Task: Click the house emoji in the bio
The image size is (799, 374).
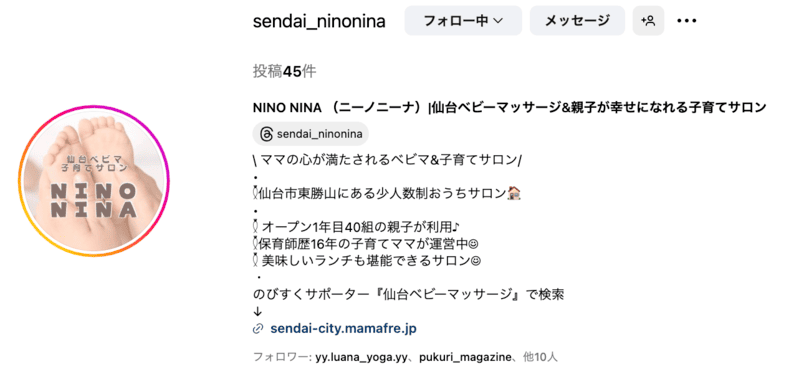Action: click(x=514, y=194)
